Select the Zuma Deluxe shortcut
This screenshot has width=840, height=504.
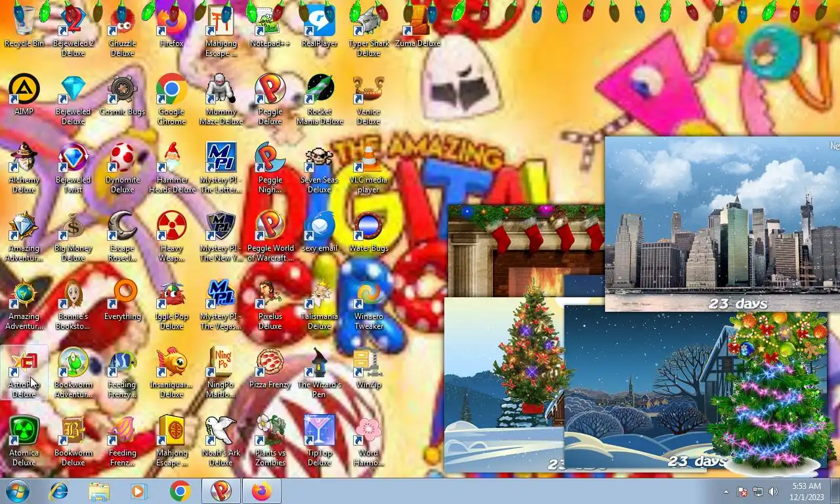[x=417, y=26]
